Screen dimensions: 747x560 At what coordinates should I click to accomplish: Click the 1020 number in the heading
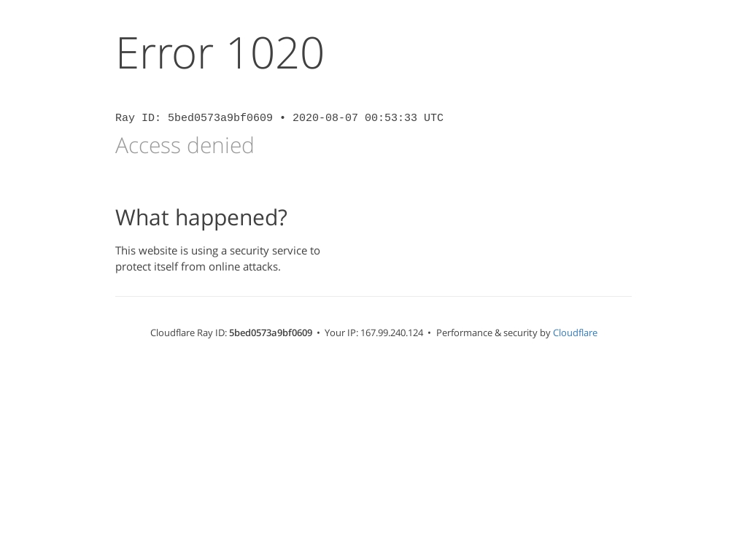click(275, 52)
